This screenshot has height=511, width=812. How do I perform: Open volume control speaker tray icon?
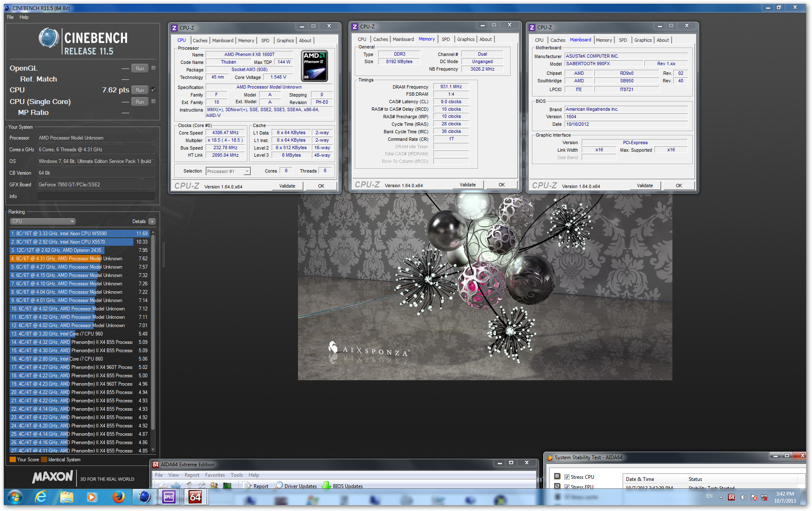click(x=743, y=497)
